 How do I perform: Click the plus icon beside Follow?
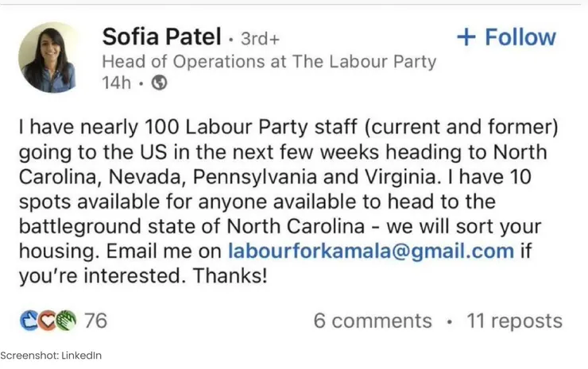click(466, 37)
